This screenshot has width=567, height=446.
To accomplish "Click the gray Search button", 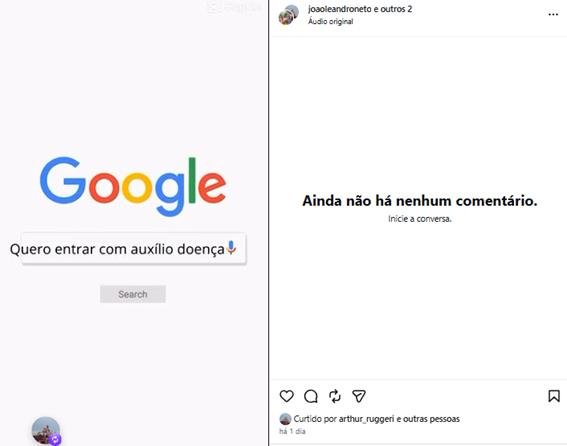I will (x=133, y=294).
